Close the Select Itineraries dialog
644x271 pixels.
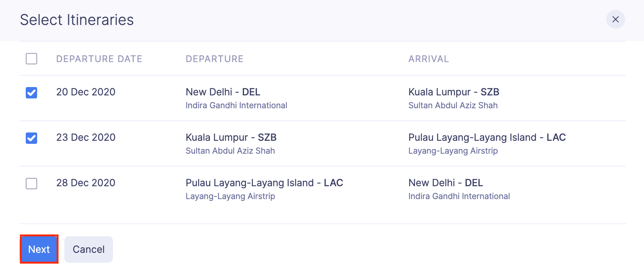pos(615,19)
